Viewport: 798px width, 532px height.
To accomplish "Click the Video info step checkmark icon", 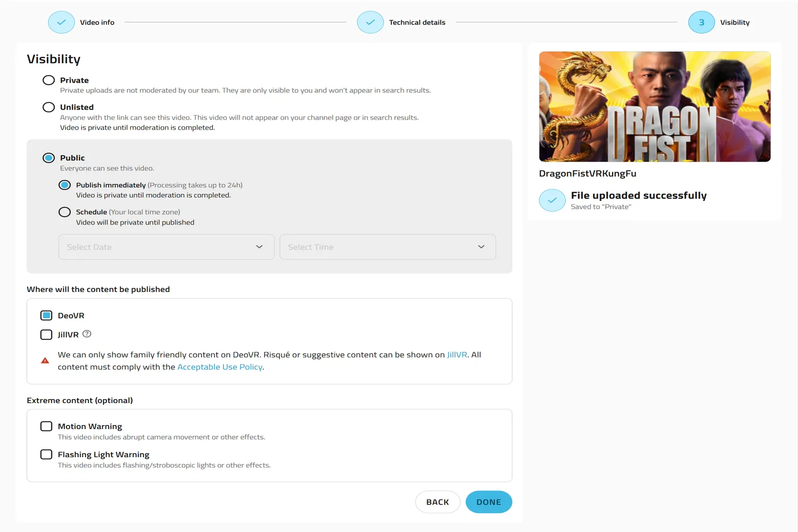I will [x=61, y=22].
